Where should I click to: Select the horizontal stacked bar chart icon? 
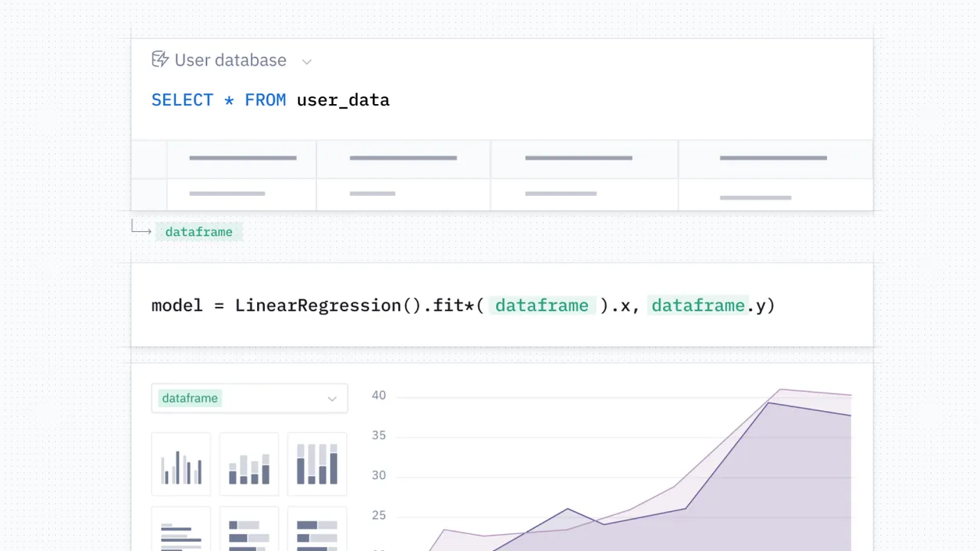(x=249, y=530)
